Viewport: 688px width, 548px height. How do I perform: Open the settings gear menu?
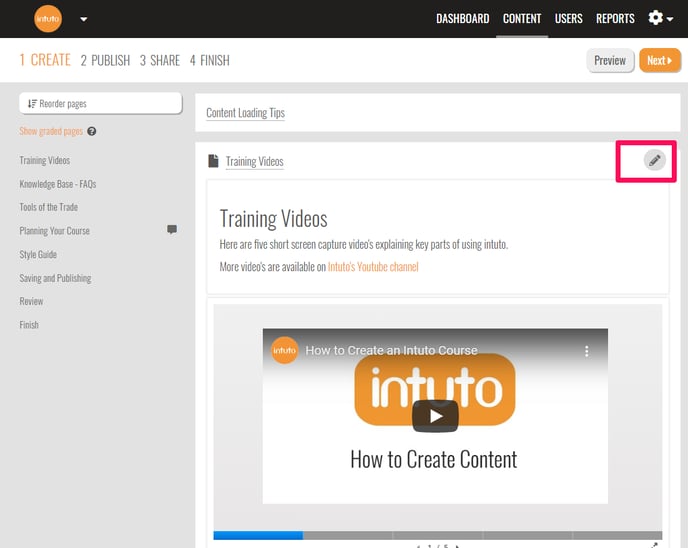pos(660,18)
